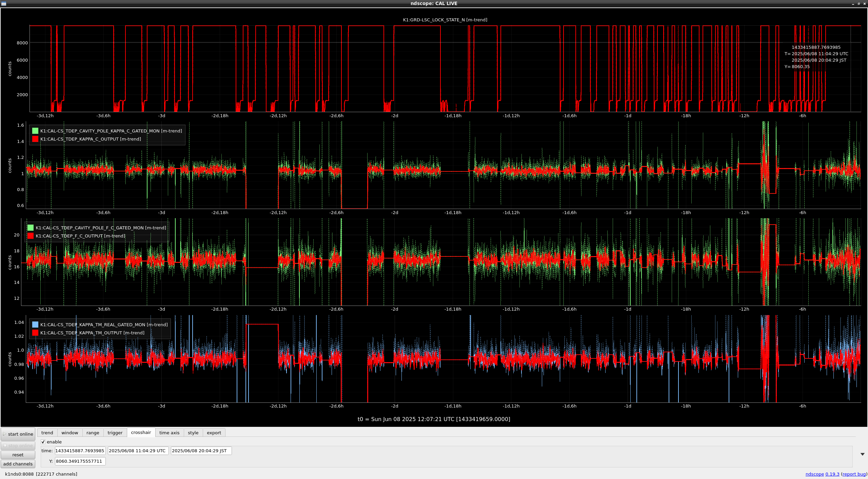Open the 0.19.3 version link
This screenshot has width=868, height=479.
coord(832,474)
